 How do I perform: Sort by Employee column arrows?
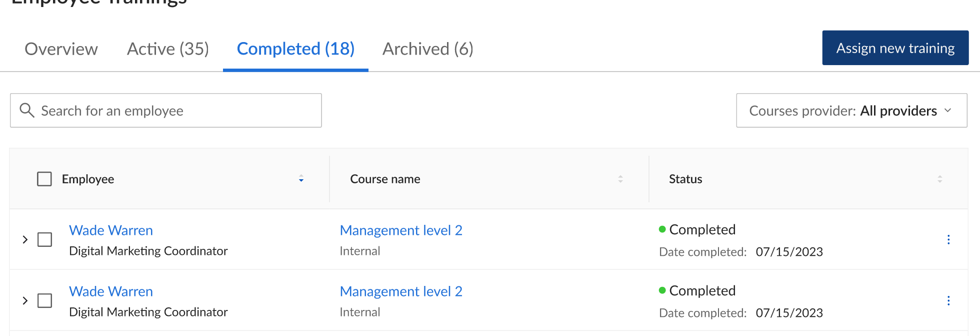(x=301, y=179)
